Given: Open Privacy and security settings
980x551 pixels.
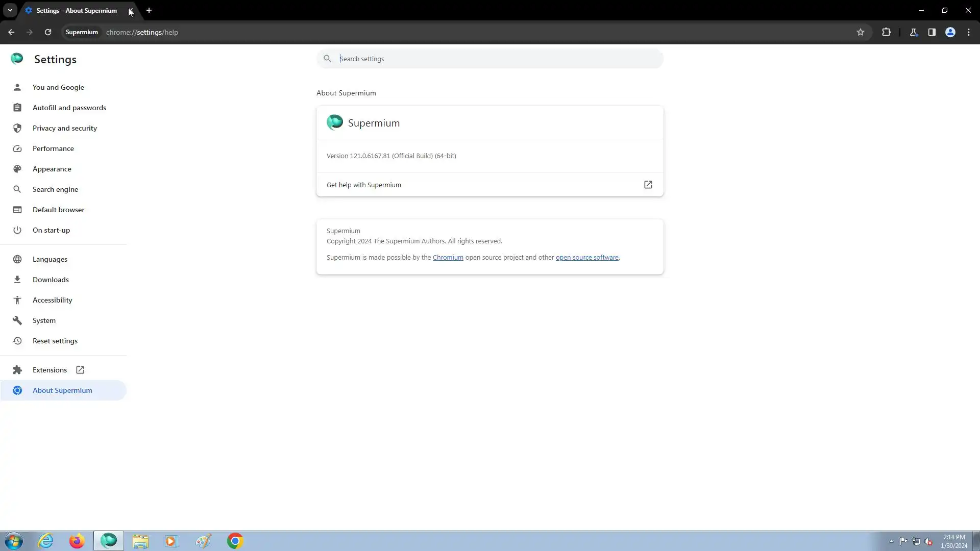Looking at the screenshot, I should pyautogui.click(x=64, y=128).
